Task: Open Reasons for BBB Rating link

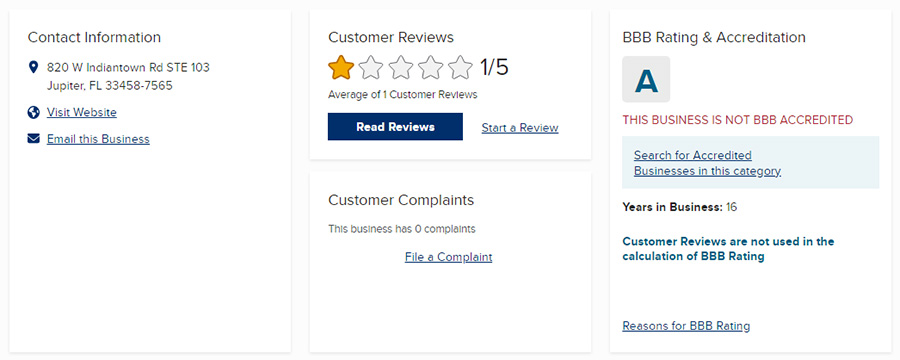Action: tap(686, 326)
